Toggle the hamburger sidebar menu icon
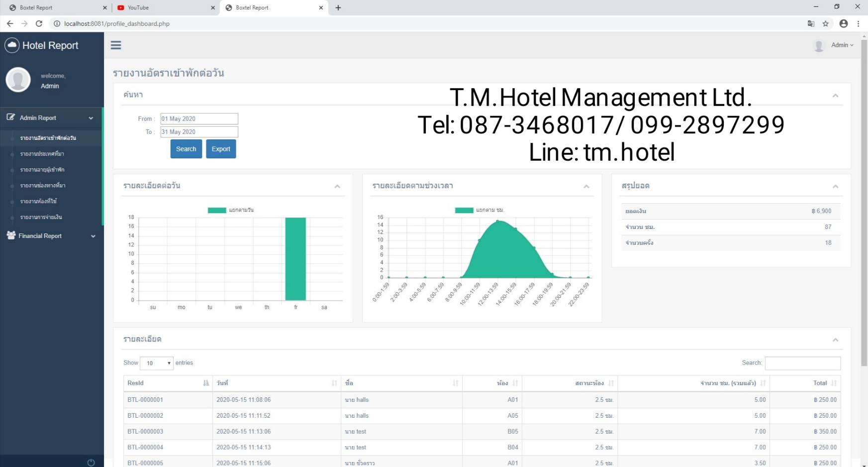 (x=116, y=45)
